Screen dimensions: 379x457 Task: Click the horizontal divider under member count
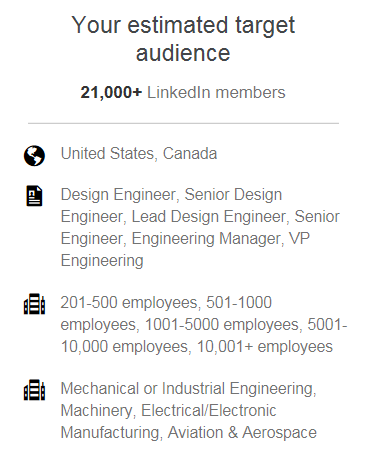tap(183, 123)
